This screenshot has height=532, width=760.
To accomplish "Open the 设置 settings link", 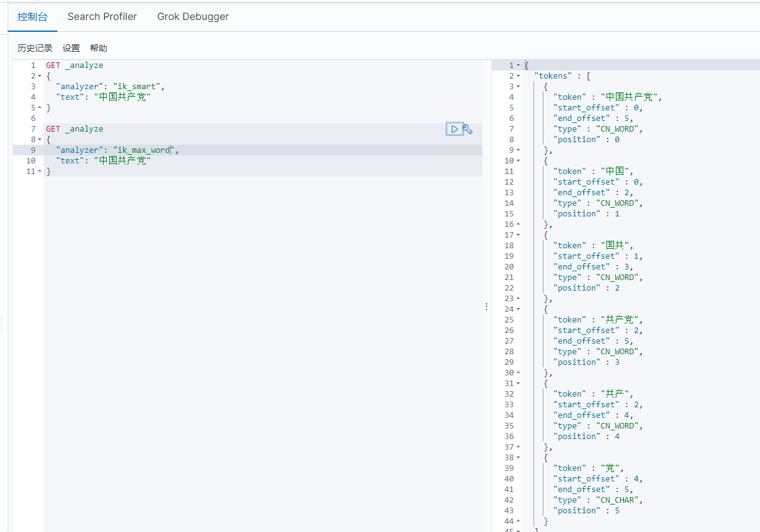I will [71, 48].
